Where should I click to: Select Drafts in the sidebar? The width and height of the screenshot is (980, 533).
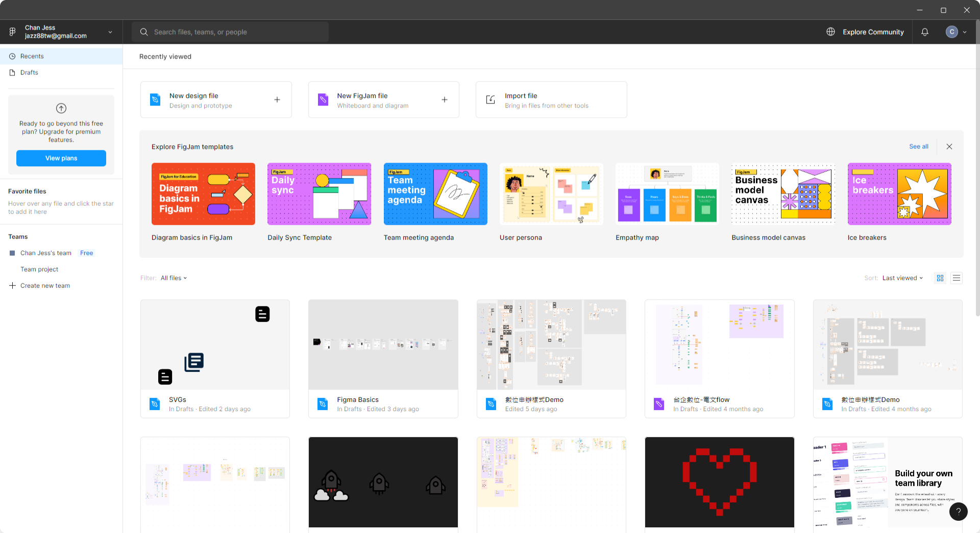[61, 72]
